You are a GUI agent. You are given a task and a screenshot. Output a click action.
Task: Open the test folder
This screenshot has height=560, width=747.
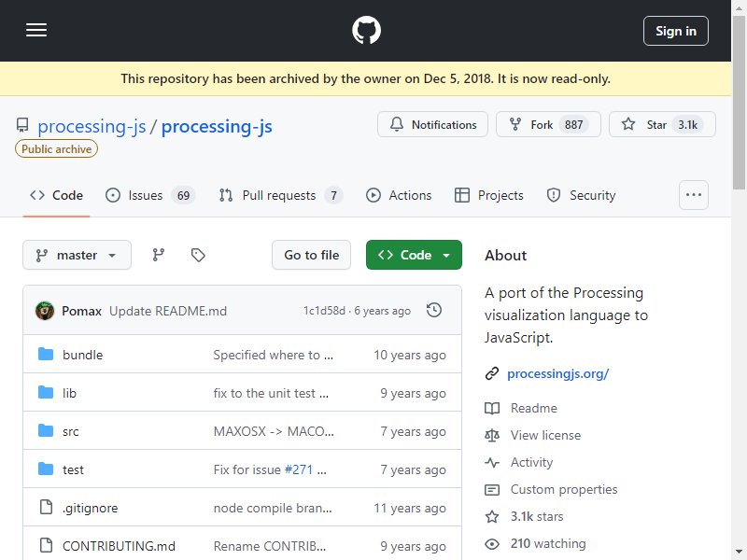point(73,469)
